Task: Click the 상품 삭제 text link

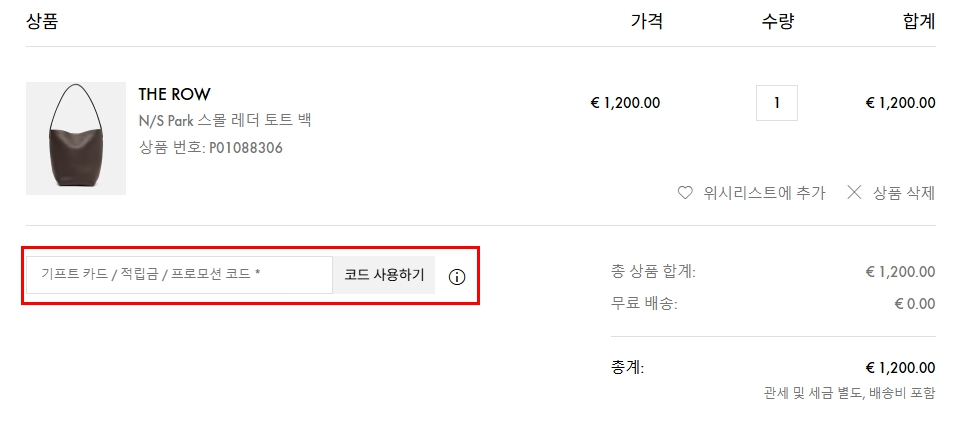Action: pos(903,193)
